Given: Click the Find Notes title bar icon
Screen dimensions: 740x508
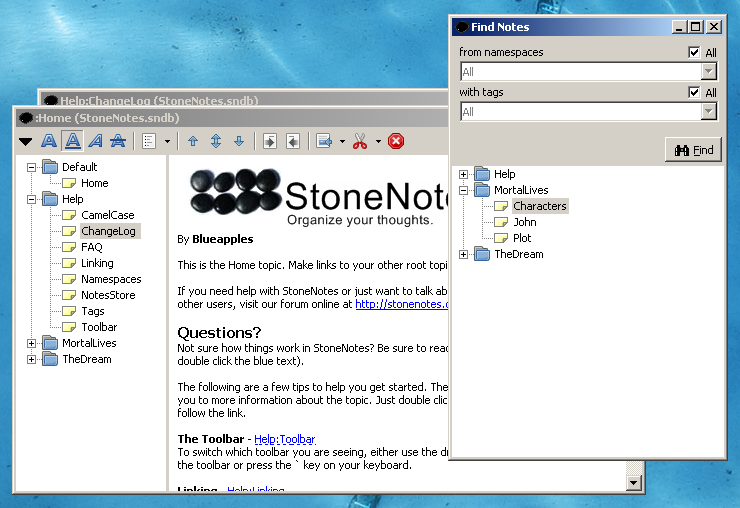Looking at the screenshot, I should 462,27.
